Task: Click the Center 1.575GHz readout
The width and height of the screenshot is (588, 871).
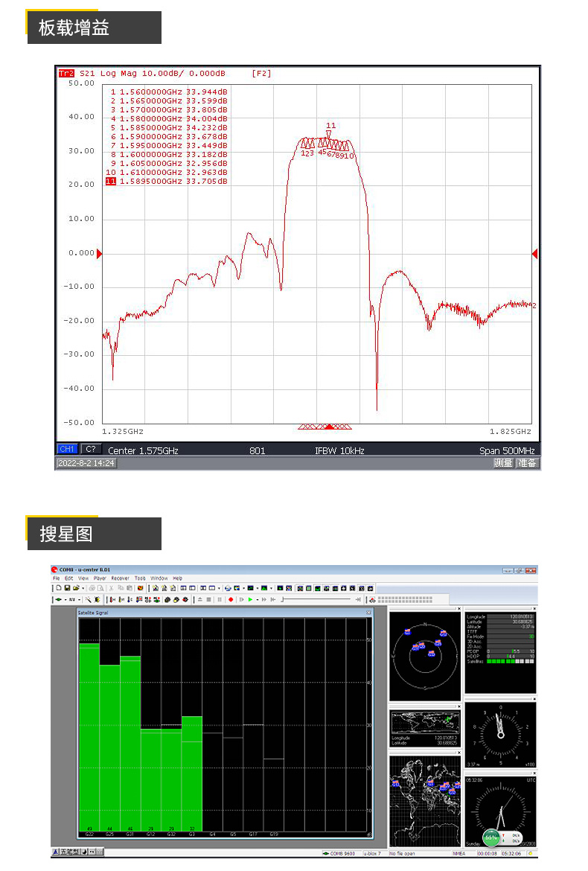Action: pos(143,450)
